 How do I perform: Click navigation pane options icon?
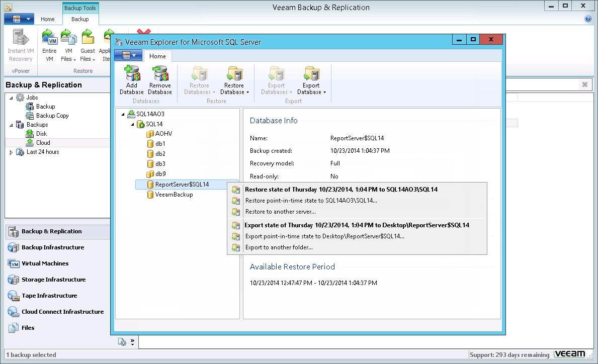(122, 342)
